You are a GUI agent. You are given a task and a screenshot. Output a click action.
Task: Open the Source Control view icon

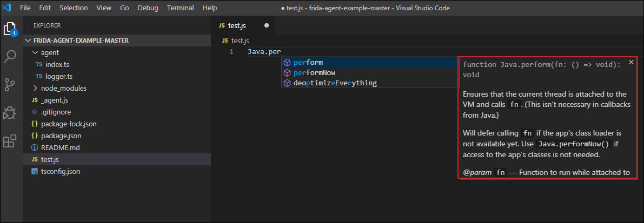pos(10,84)
